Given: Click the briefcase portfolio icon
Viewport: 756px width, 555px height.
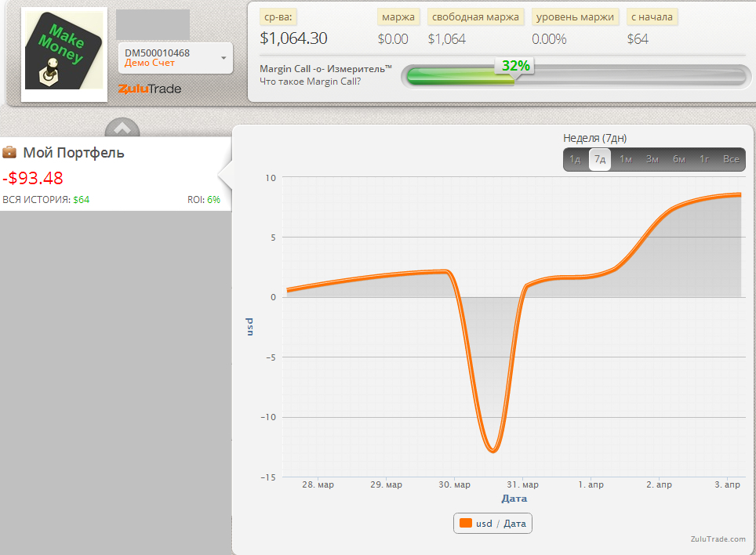Looking at the screenshot, I should click(9, 152).
